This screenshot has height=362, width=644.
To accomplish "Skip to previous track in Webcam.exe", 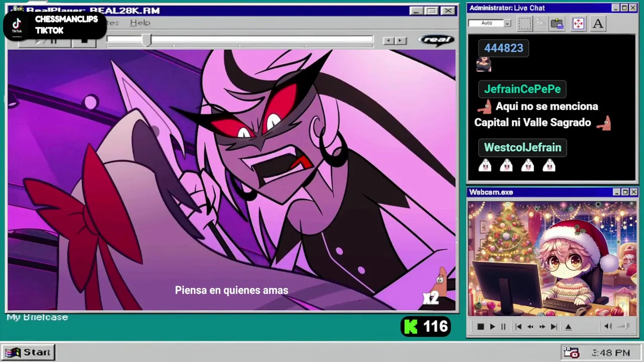I will [518, 327].
